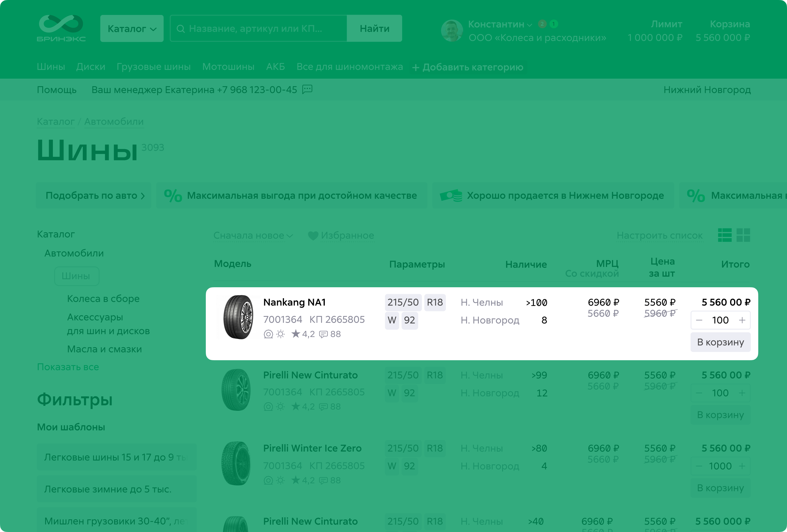Click Найти search button
This screenshot has height=532, width=787.
375,28
